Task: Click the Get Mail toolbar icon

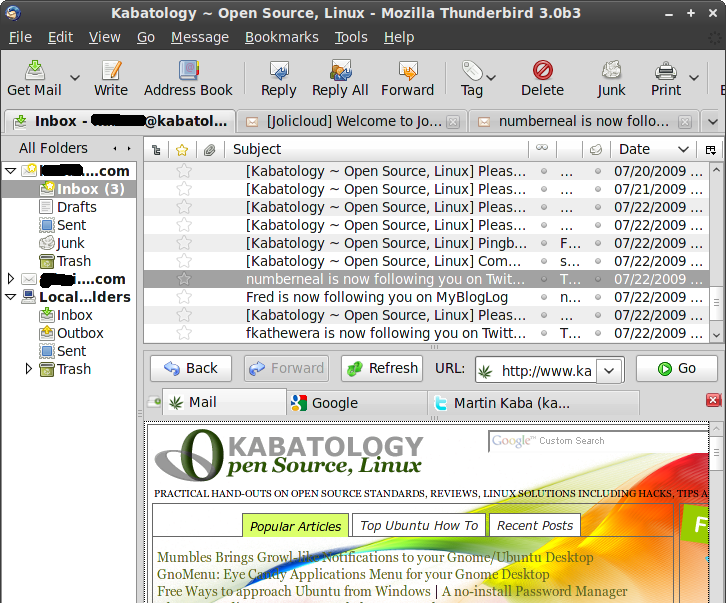Action: [35, 71]
